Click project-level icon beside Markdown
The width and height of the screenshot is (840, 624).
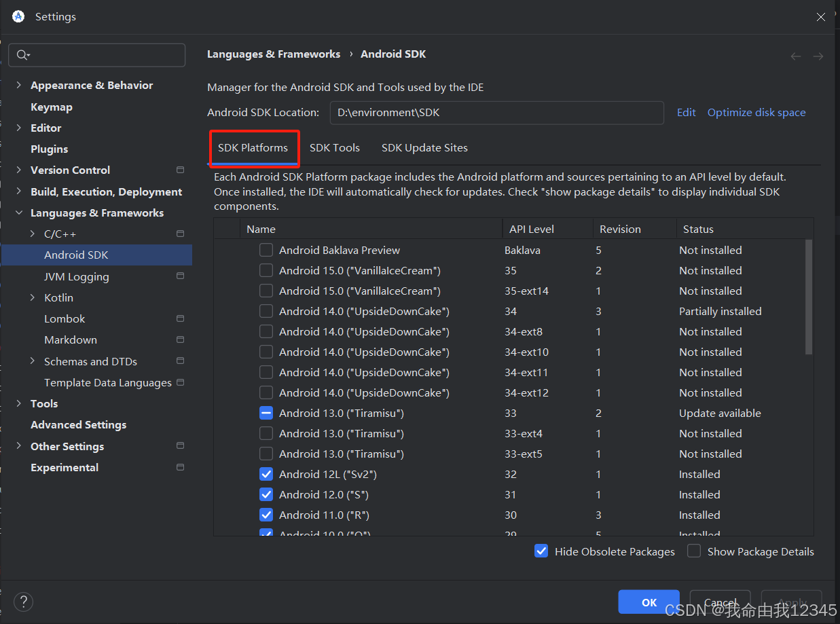(180, 339)
